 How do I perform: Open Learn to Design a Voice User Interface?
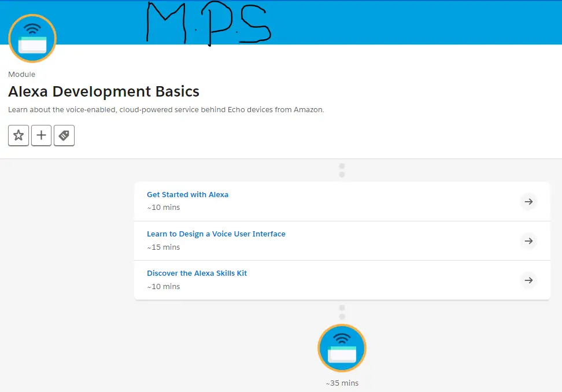[216, 234]
